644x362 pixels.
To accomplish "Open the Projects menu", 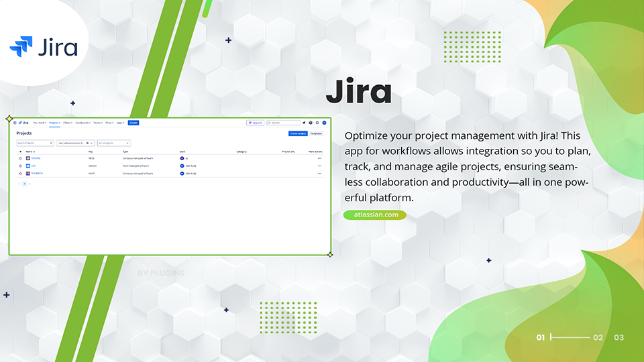I will pos(54,123).
